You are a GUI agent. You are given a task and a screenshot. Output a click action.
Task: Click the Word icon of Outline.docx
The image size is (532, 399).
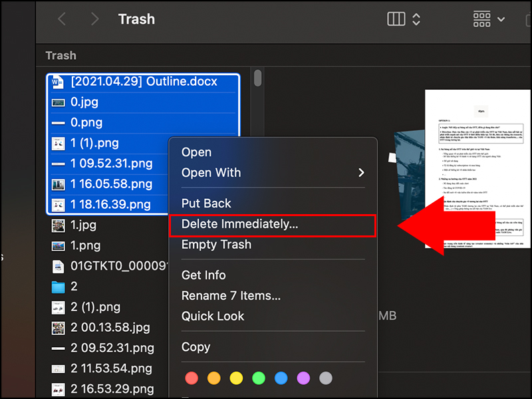58,82
